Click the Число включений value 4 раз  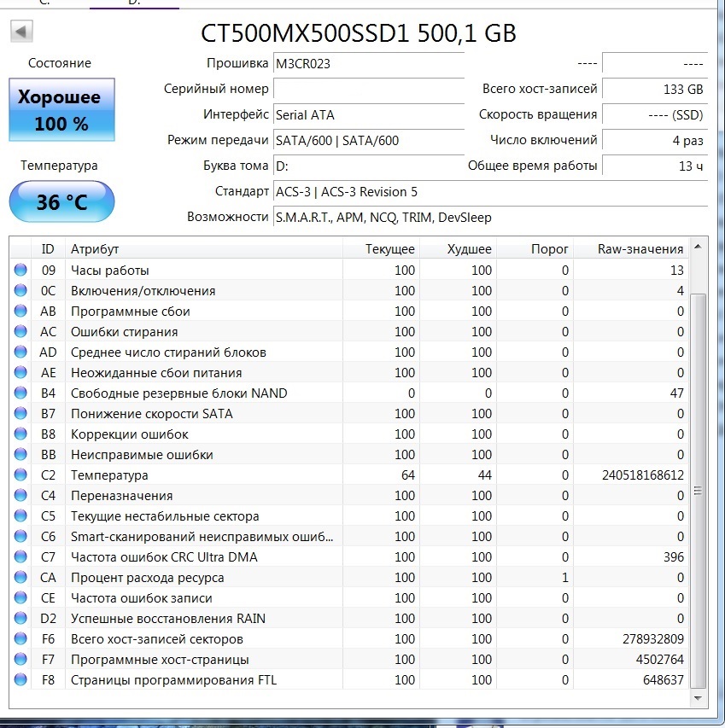(x=655, y=140)
